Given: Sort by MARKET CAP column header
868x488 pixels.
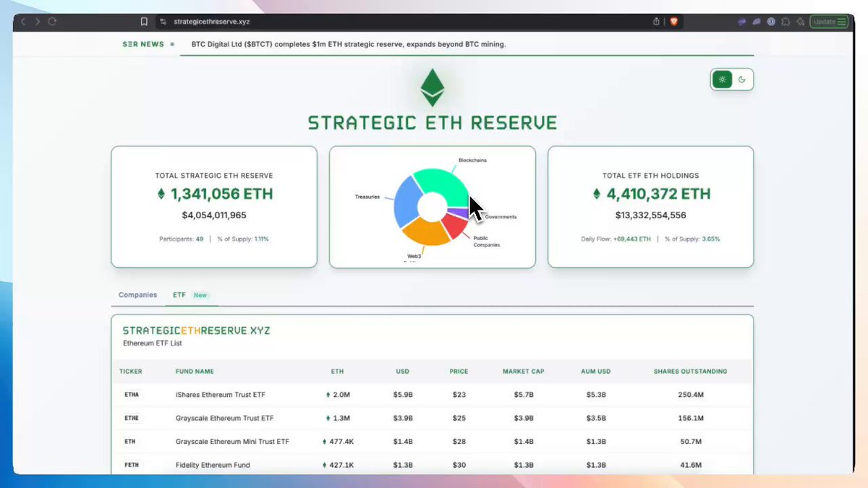Looking at the screenshot, I should click(x=524, y=372).
